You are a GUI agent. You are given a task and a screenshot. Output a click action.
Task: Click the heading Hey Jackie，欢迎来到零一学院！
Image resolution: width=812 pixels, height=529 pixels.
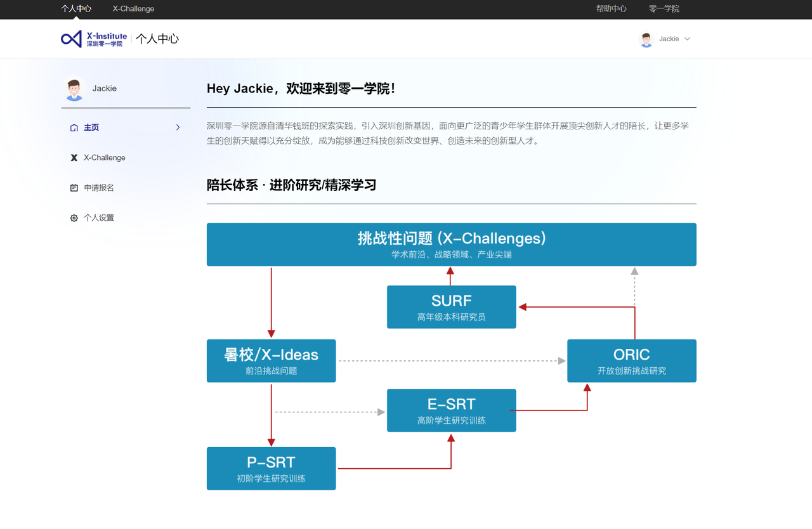coord(302,89)
